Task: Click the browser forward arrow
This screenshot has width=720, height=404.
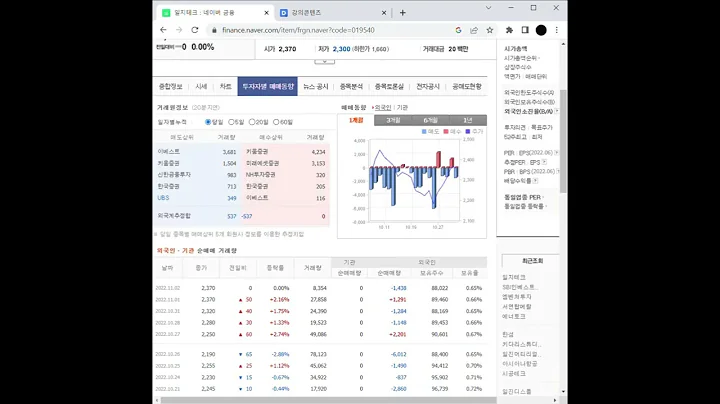Action: [179, 30]
